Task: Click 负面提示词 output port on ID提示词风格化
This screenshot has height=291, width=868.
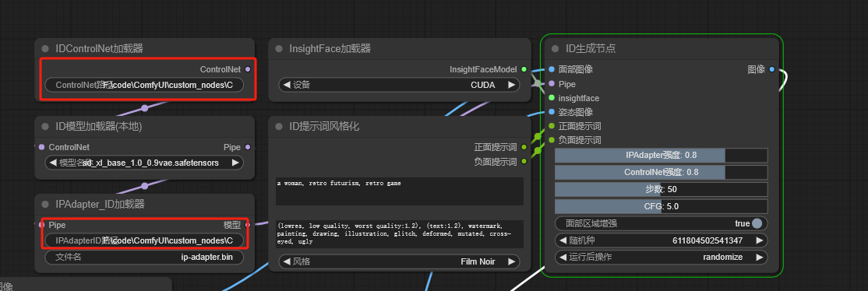Action: [x=524, y=162]
